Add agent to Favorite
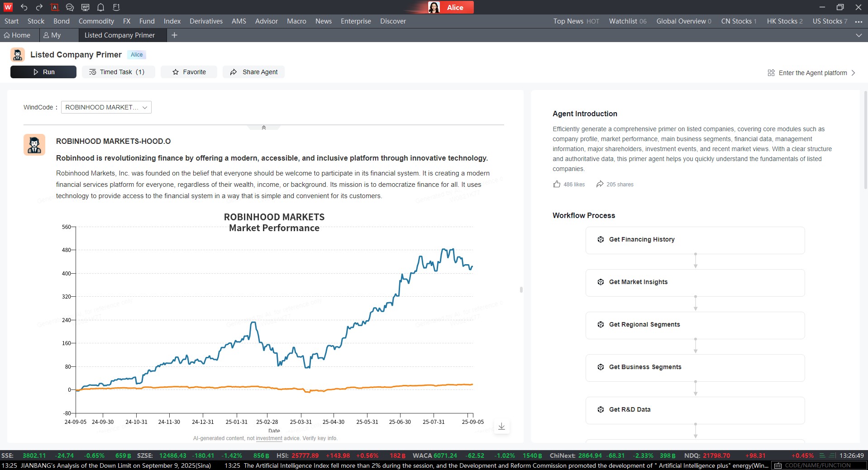868x470 pixels. (x=189, y=72)
